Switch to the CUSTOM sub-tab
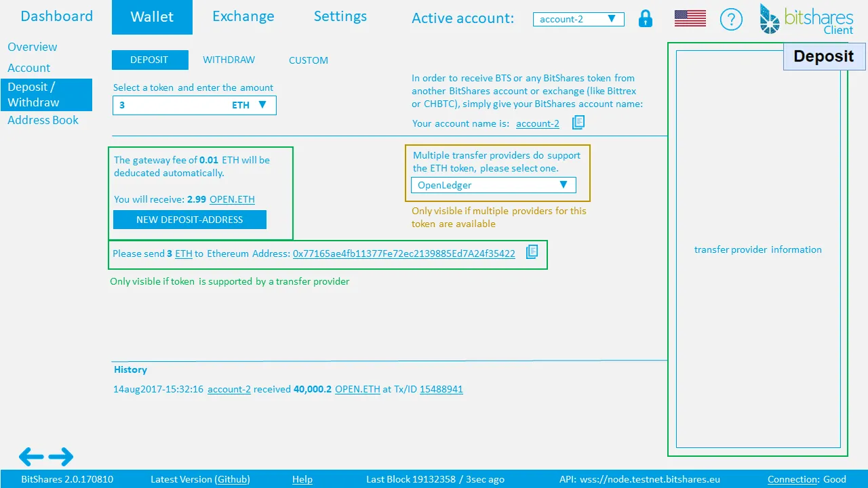Viewport: 868px width, 488px height. click(309, 60)
